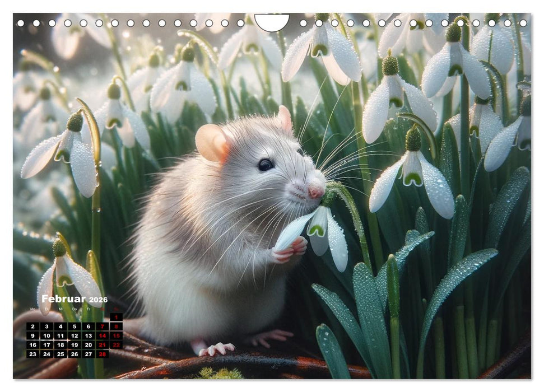Click the date 2 starting the grid
The image size is (544, 392).
33,326
